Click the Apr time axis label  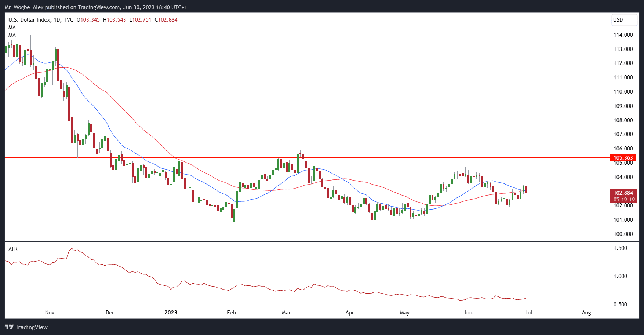point(350,313)
